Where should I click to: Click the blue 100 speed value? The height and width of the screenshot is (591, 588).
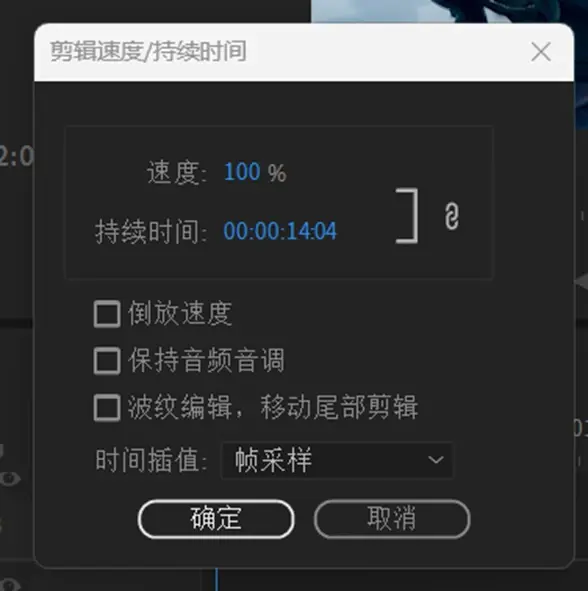(242, 172)
